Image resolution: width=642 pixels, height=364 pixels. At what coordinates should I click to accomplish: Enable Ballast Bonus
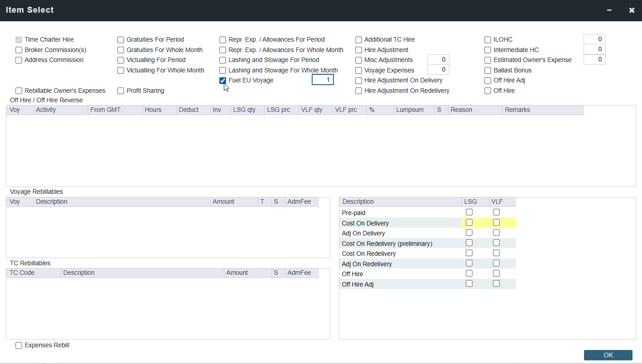tap(488, 70)
